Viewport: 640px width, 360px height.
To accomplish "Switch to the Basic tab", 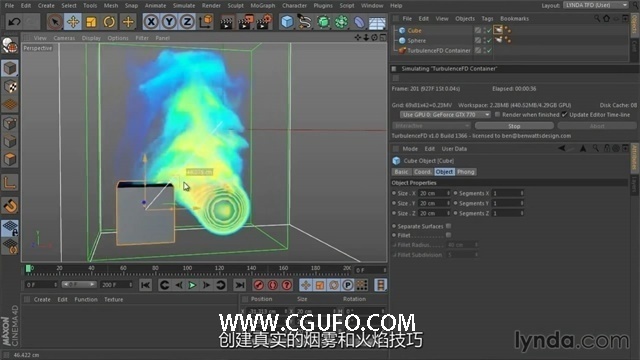I will (401, 172).
